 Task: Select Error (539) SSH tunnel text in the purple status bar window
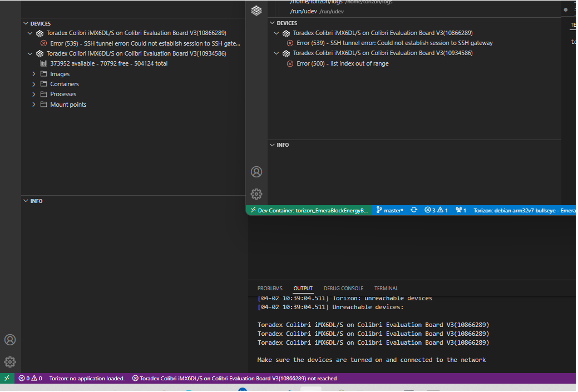[x=145, y=43]
